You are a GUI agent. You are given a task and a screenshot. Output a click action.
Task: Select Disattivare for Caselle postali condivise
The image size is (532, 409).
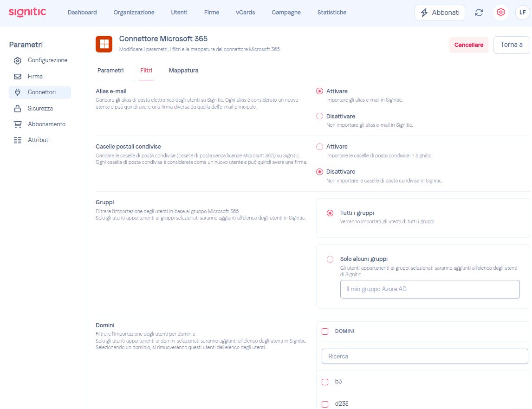[319, 172]
